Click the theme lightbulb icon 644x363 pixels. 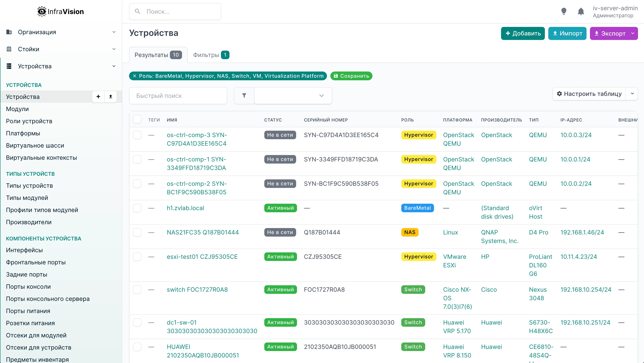point(564,11)
